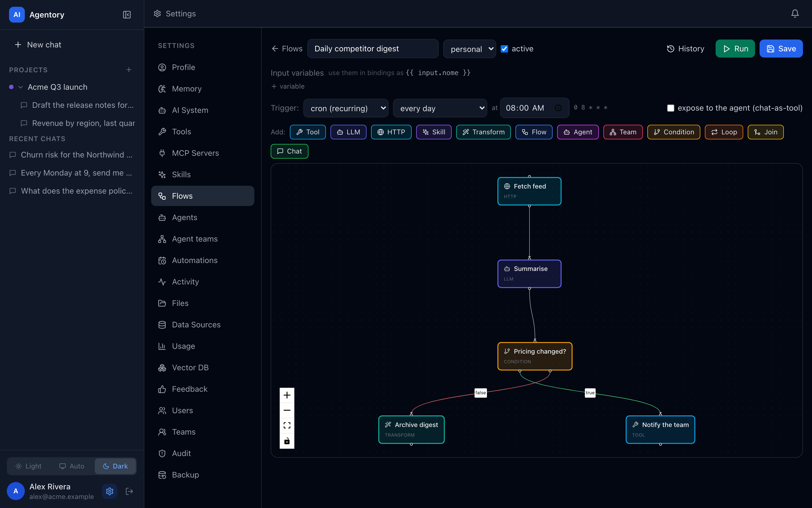Add a Condition node
This screenshot has height=508, width=812.
click(x=674, y=132)
